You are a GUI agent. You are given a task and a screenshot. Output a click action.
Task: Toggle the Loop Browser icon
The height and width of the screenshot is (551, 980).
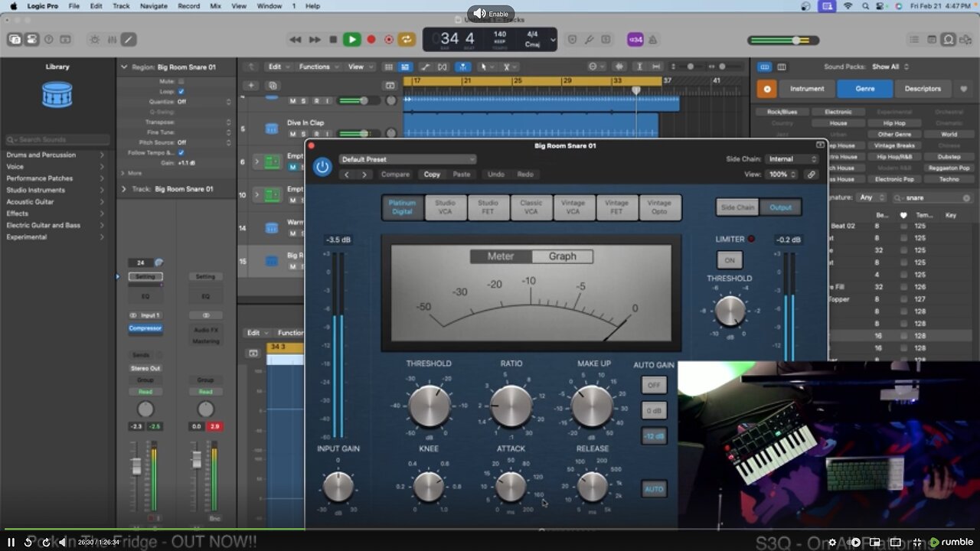click(x=949, y=39)
